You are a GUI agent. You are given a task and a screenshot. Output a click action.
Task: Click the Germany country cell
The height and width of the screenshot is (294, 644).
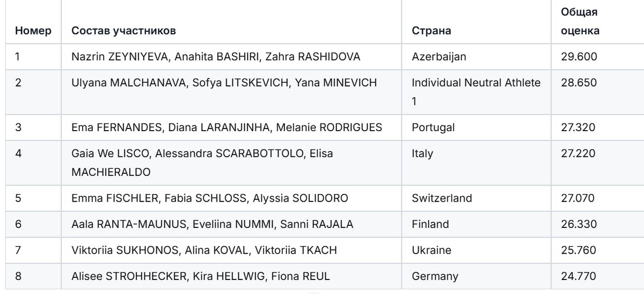[x=435, y=276]
